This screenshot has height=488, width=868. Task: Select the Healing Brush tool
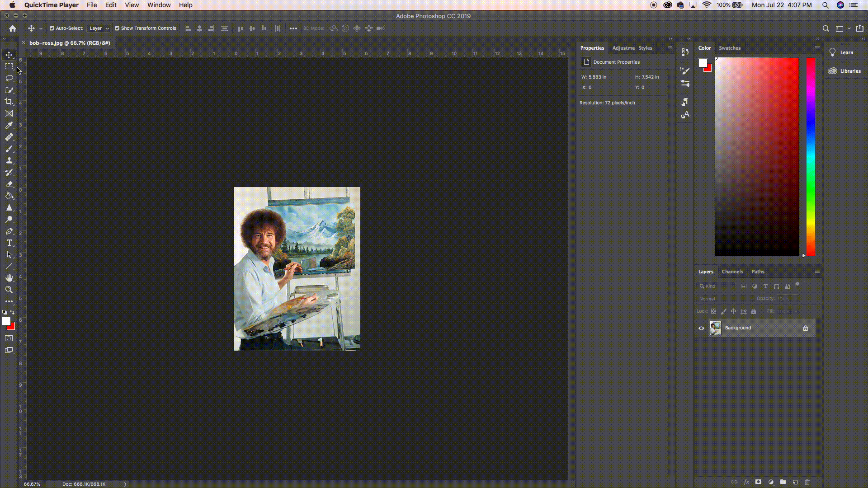tap(8, 137)
